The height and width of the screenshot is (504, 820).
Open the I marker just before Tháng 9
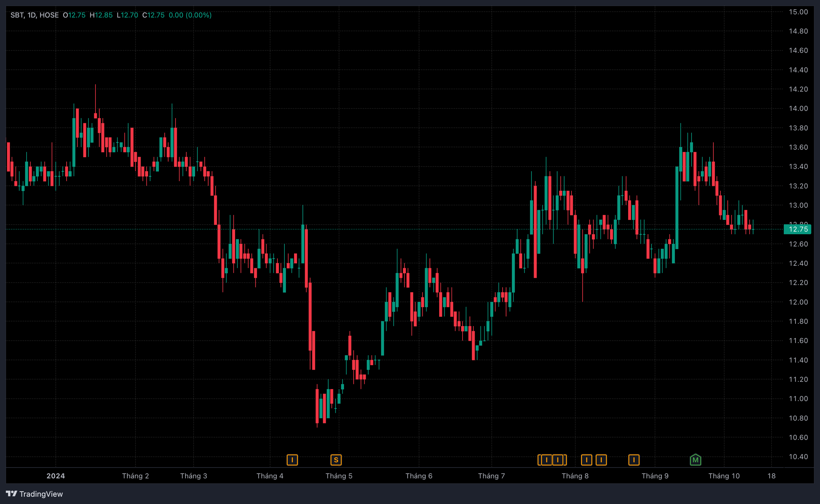coord(634,460)
